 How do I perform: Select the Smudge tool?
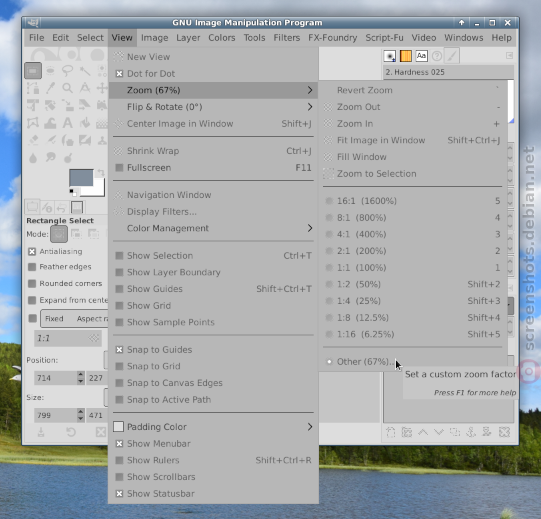coord(50,157)
